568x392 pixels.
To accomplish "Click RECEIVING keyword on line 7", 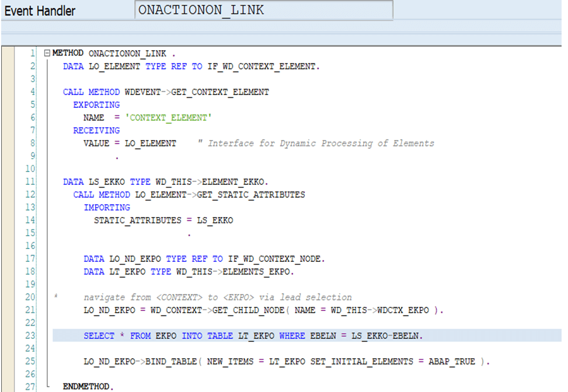I will (96, 130).
